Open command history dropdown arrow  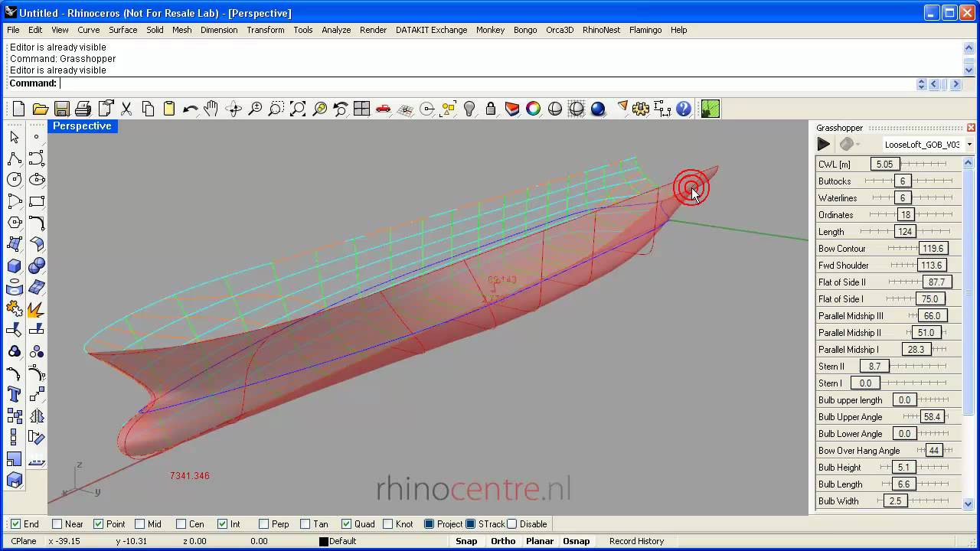pos(921,84)
